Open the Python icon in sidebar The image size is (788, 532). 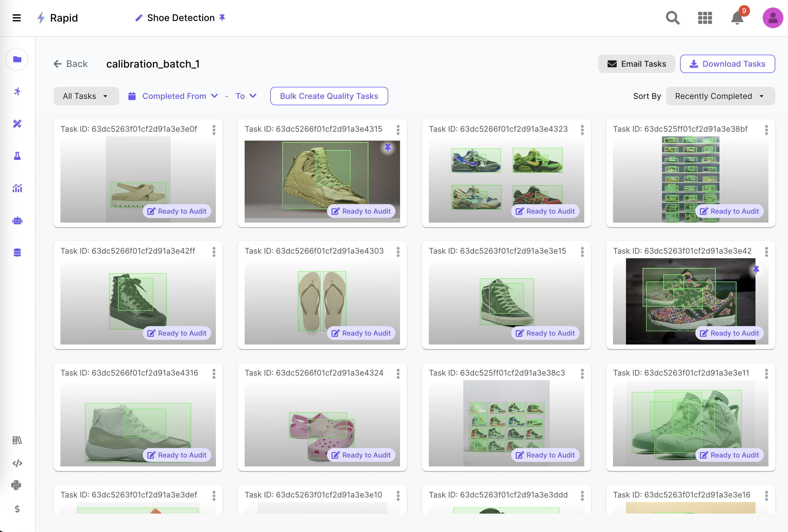click(16, 485)
